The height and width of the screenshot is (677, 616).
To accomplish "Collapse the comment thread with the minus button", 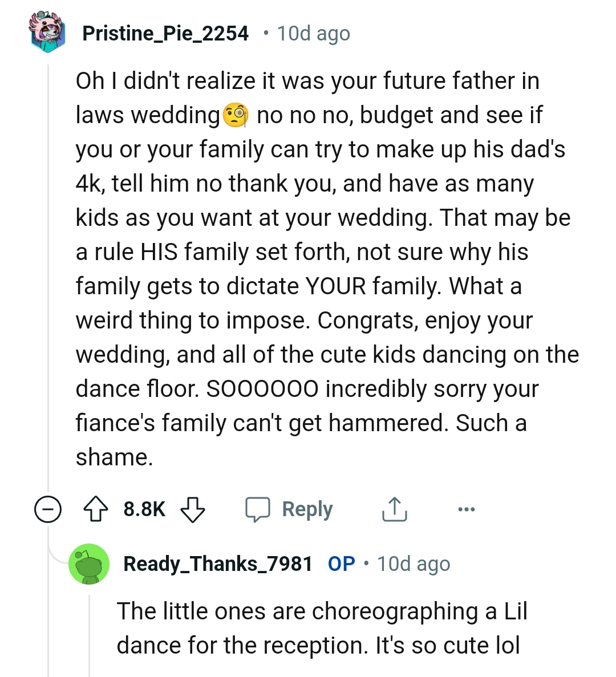I will click(48, 509).
